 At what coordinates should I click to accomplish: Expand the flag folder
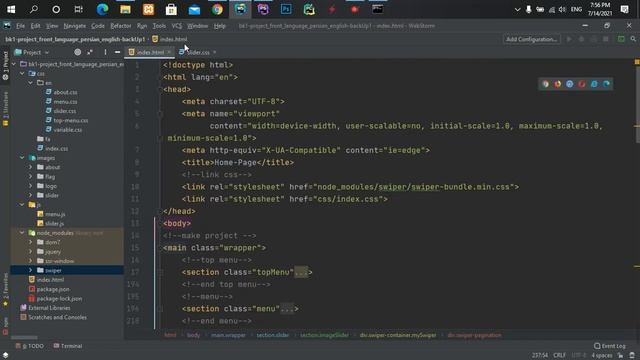click(31, 176)
